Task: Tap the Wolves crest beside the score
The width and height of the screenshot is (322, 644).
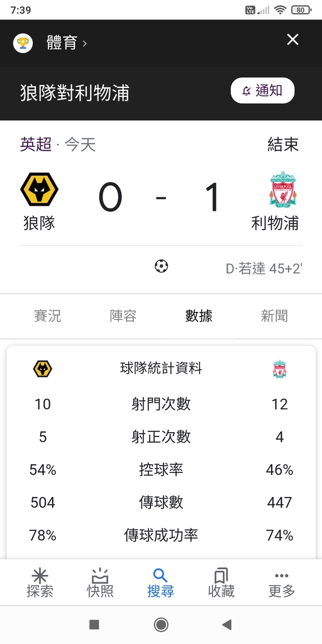Action: coord(40,189)
